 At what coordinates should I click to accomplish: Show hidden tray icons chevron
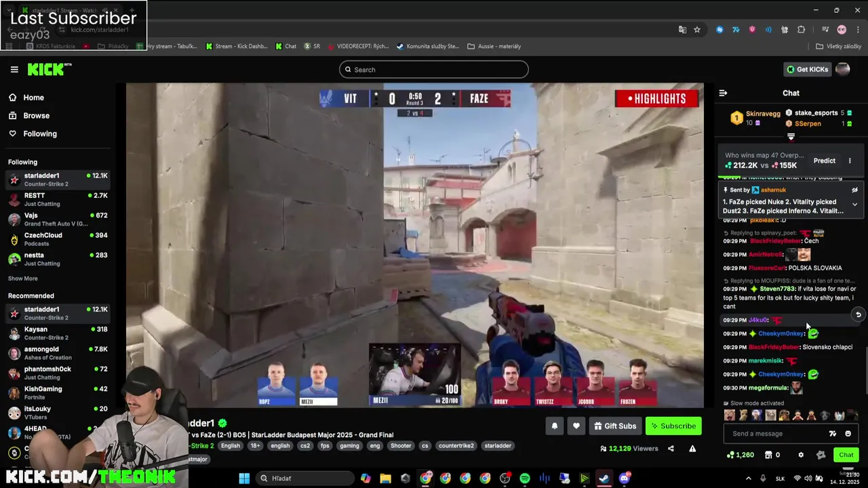tap(749, 479)
